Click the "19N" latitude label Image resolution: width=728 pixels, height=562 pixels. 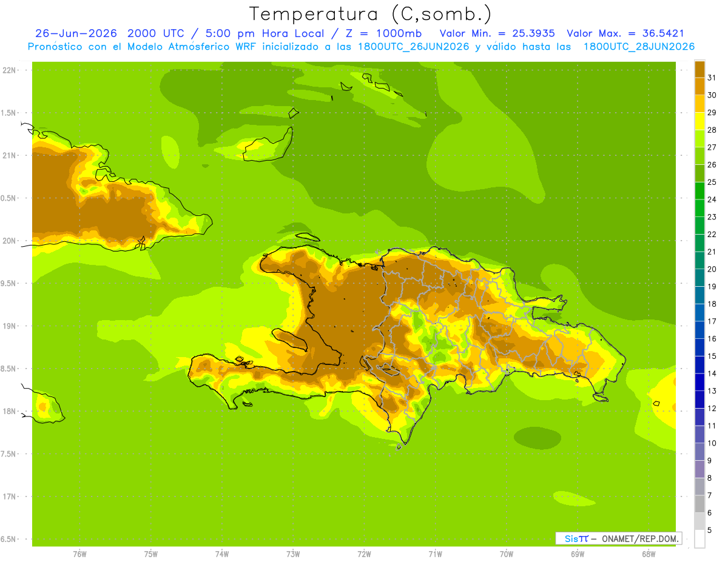coord(10,326)
